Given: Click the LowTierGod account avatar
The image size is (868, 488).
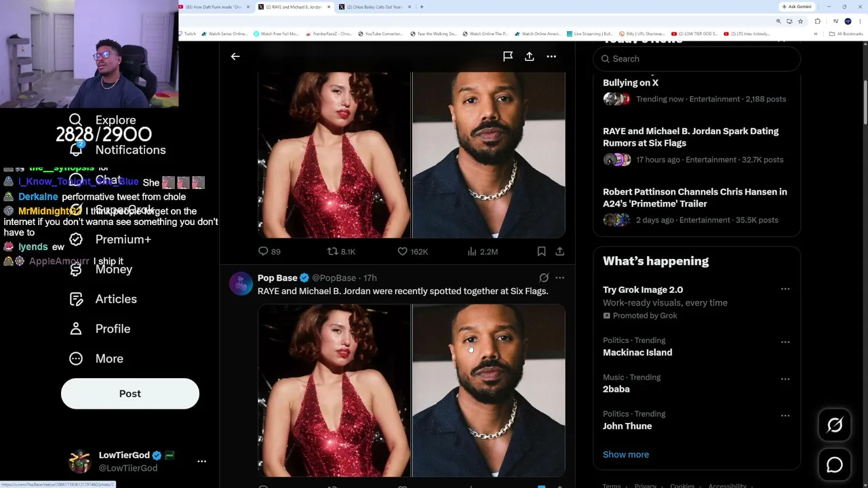Looking at the screenshot, I should 80,462.
